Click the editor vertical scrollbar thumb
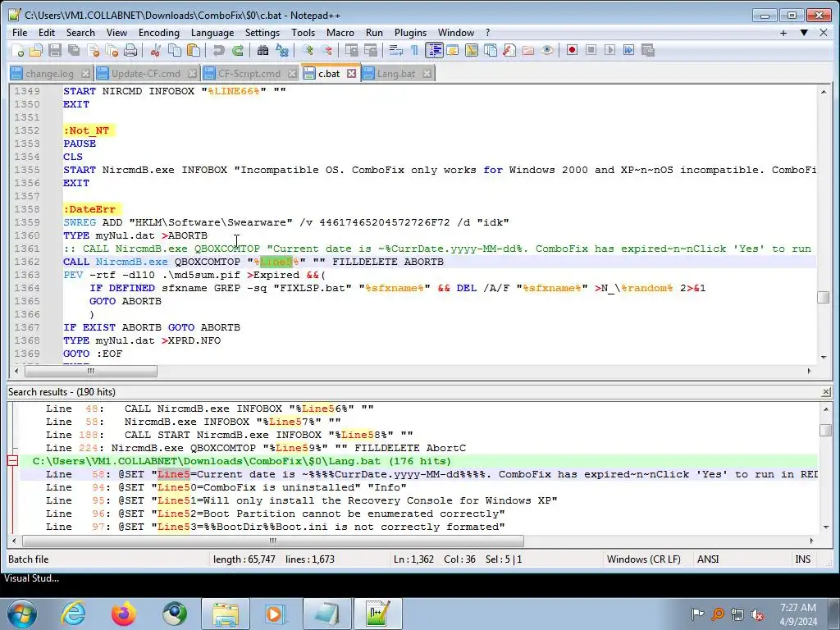840x630 pixels. [x=824, y=297]
